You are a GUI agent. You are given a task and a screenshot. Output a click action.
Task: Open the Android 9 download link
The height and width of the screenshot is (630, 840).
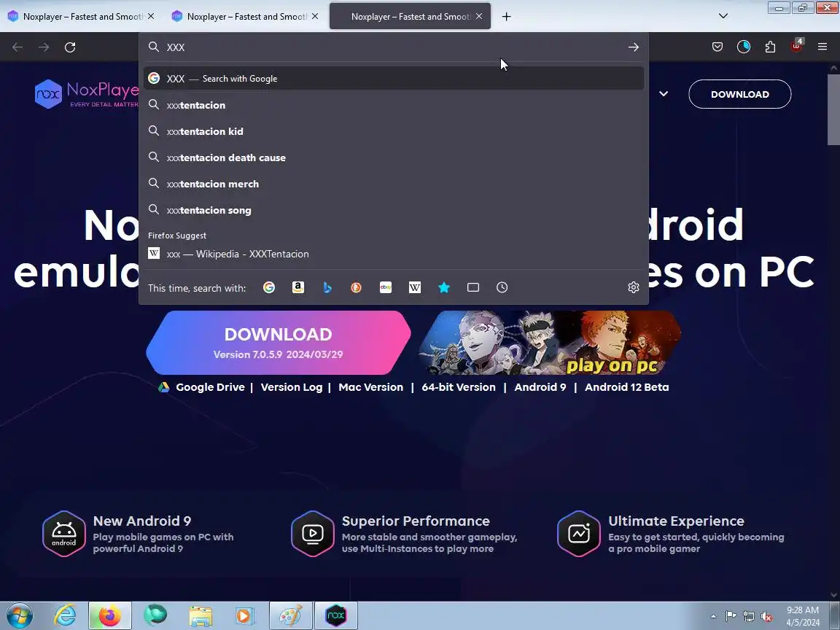point(540,387)
